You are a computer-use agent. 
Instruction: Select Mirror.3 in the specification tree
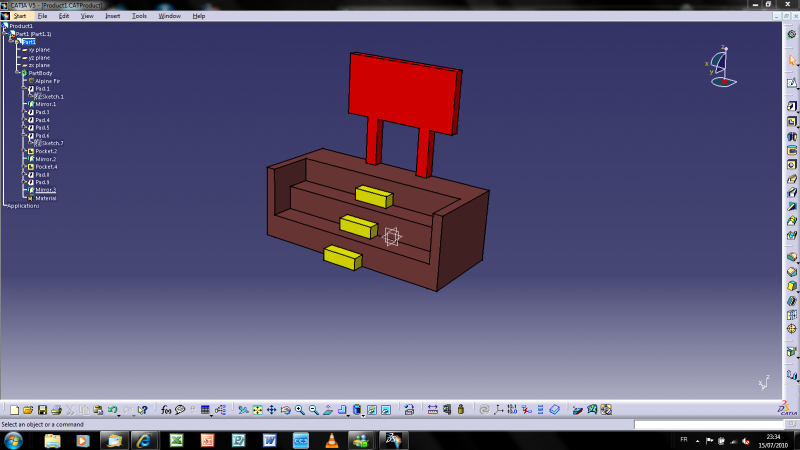[x=46, y=190]
